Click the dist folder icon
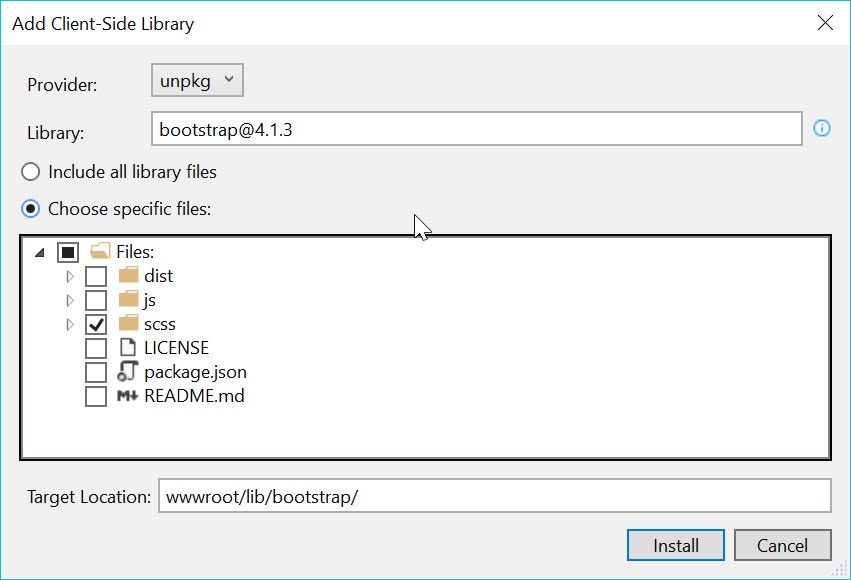This screenshot has width=851, height=580. point(128,276)
